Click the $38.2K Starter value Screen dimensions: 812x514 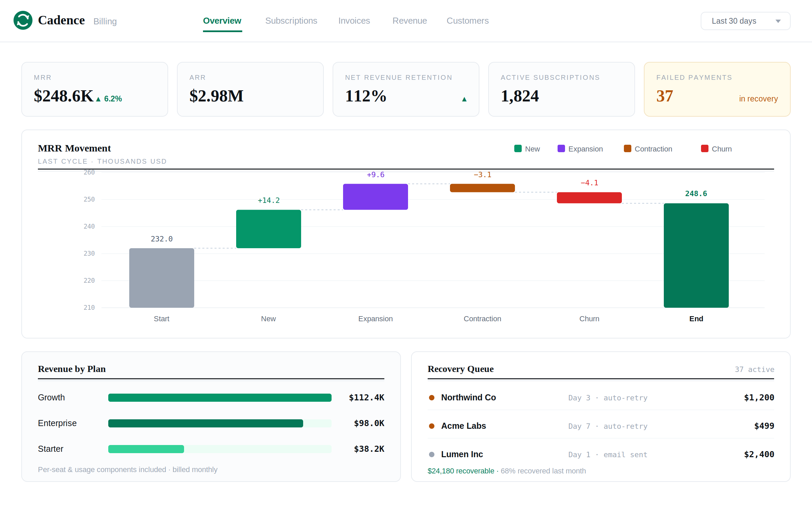pyautogui.click(x=369, y=449)
